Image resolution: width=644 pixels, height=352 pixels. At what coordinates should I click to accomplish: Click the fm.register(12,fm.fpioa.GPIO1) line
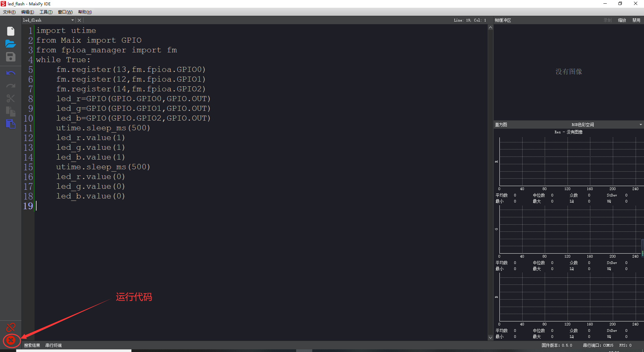[x=131, y=79]
